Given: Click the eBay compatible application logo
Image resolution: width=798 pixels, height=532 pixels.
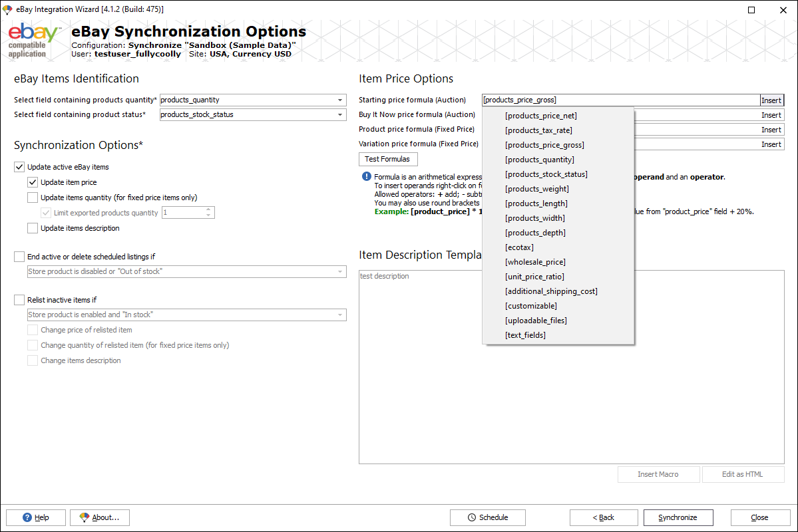Looking at the screenshot, I should point(34,41).
